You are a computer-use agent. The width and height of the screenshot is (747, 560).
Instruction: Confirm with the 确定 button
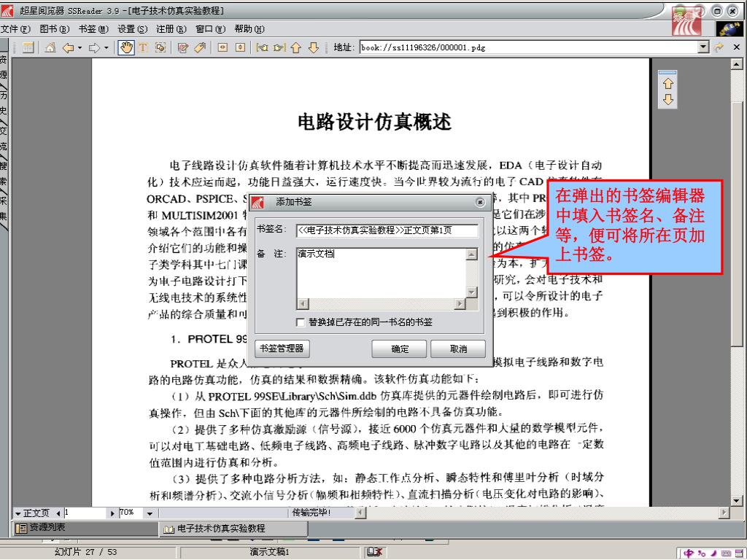[x=400, y=349]
